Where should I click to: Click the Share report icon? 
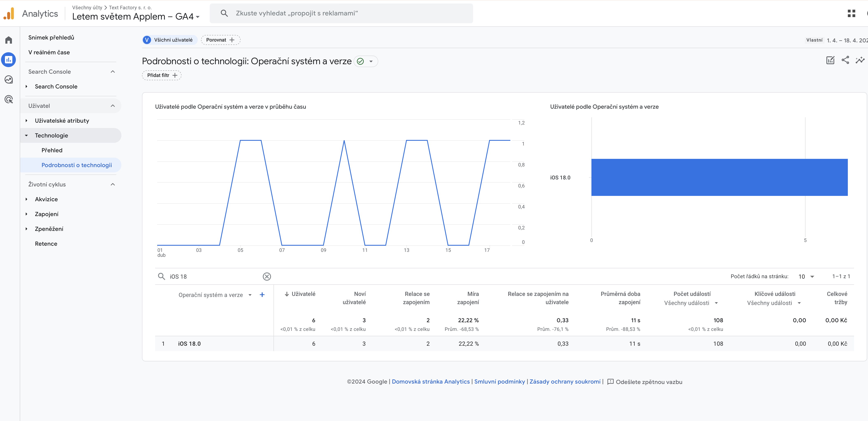[845, 60]
